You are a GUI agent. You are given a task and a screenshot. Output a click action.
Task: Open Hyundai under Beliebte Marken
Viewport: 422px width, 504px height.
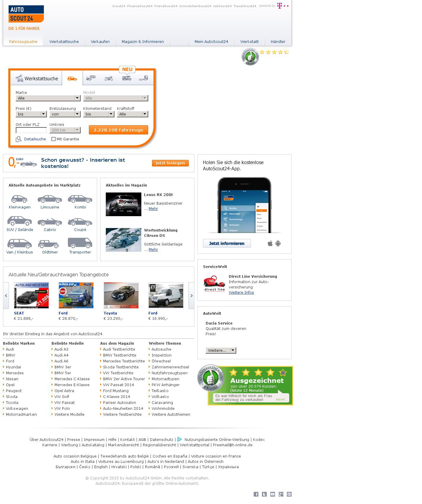13,367
